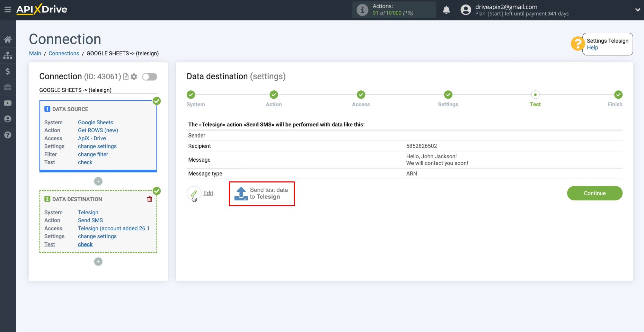Open the YouTube icon in the sidebar
Screen dimensions: 644x332
coord(8,103)
